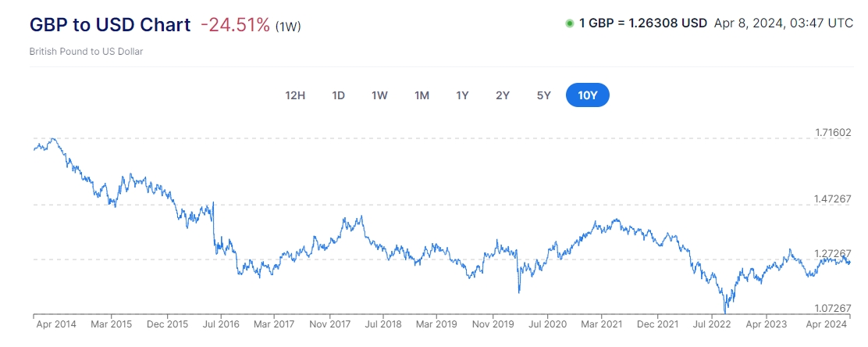
Task: Click the GBP to USD Chart title
Action: pyautogui.click(x=110, y=24)
